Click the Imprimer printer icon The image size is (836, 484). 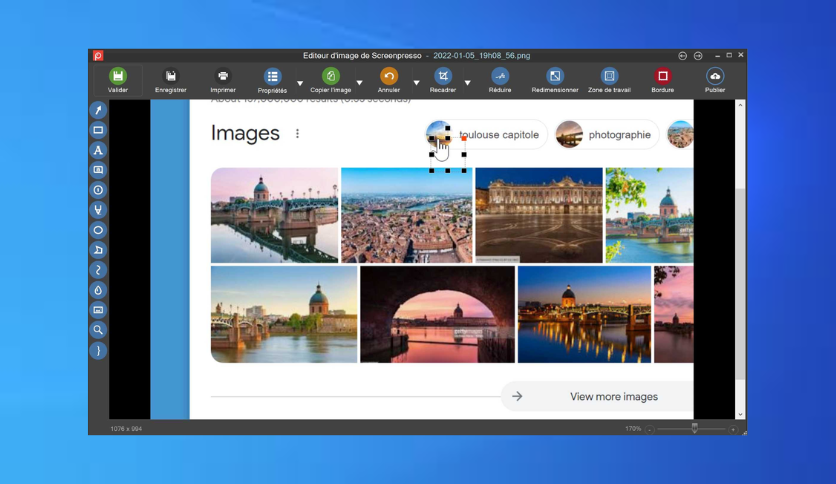223,76
